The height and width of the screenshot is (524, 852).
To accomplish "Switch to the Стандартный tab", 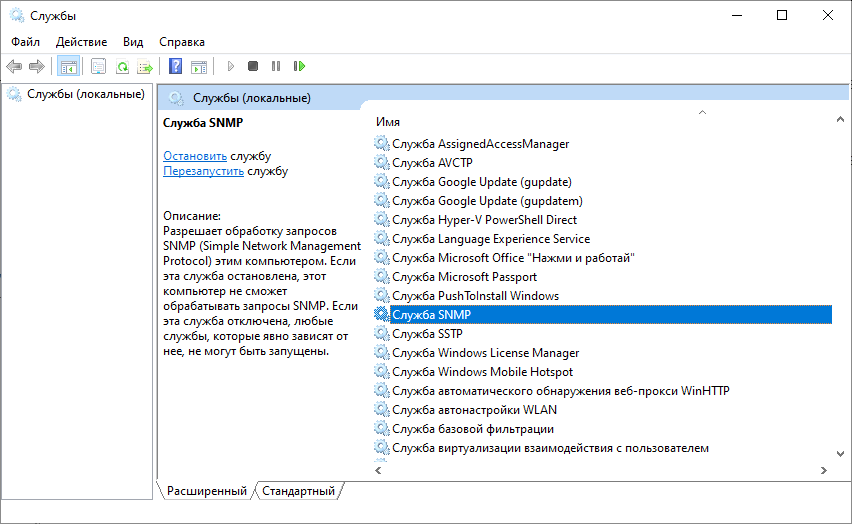I will point(300,491).
